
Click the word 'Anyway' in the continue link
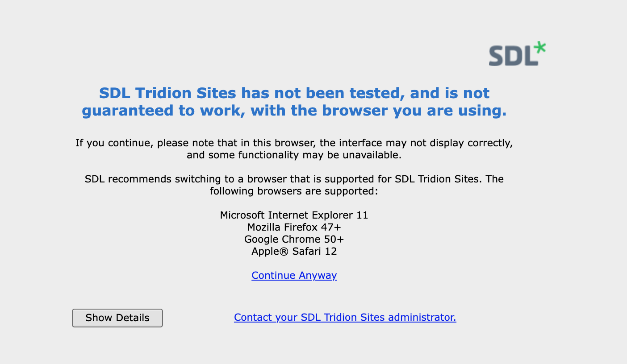point(318,276)
